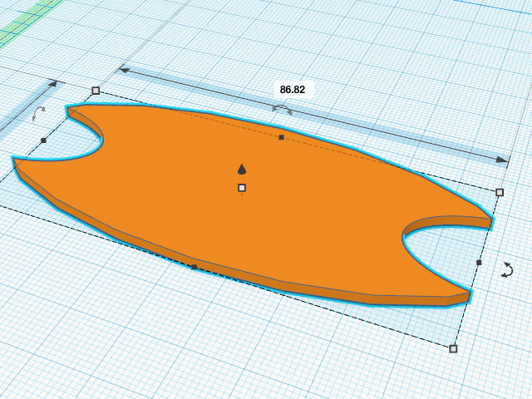Click the black midpoint handle on the left edge

[43, 140]
